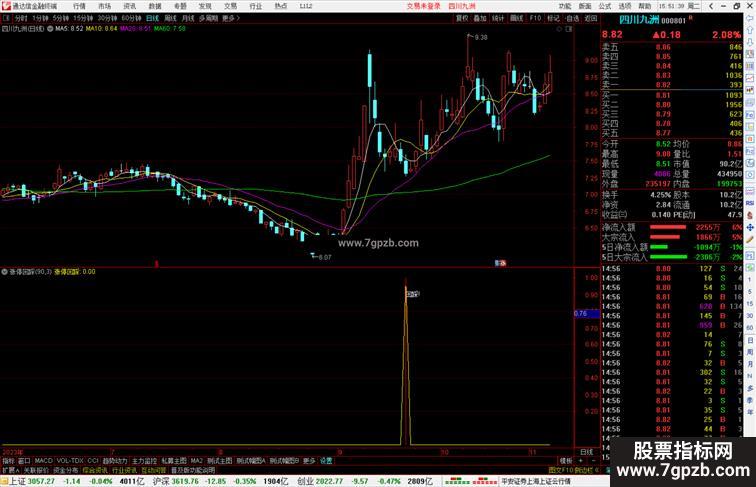Switch chart to 分时 period

(21, 18)
